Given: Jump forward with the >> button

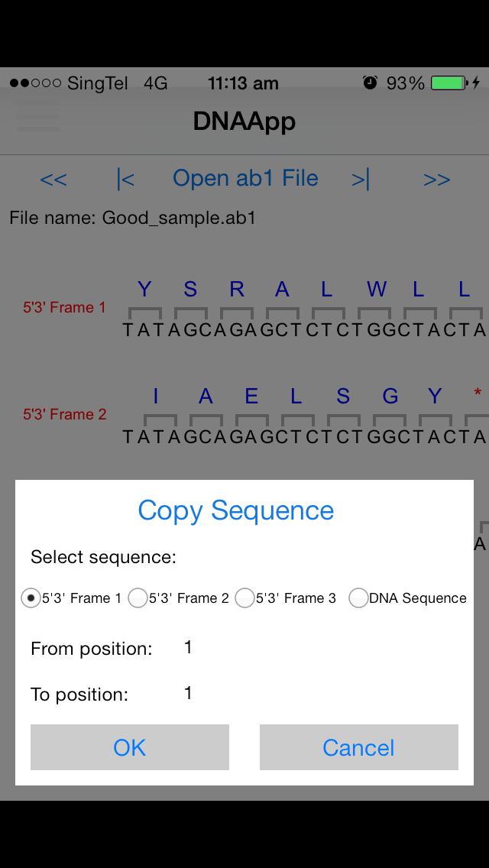Looking at the screenshot, I should [x=436, y=180].
